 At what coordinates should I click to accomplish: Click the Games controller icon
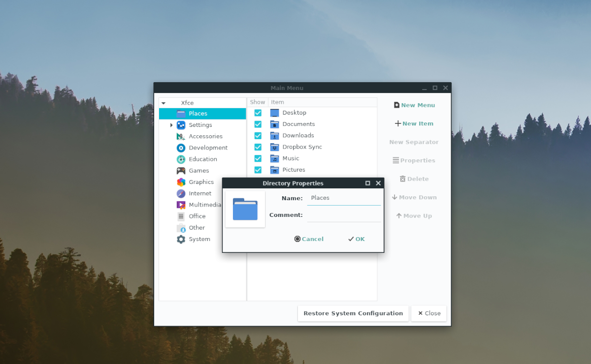[x=181, y=170]
